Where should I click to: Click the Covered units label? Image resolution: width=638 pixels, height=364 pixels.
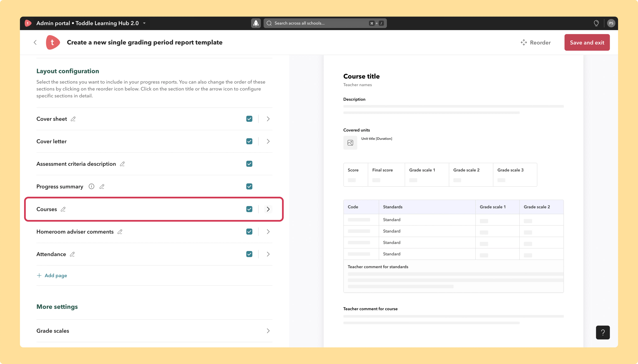pos(356,130)
